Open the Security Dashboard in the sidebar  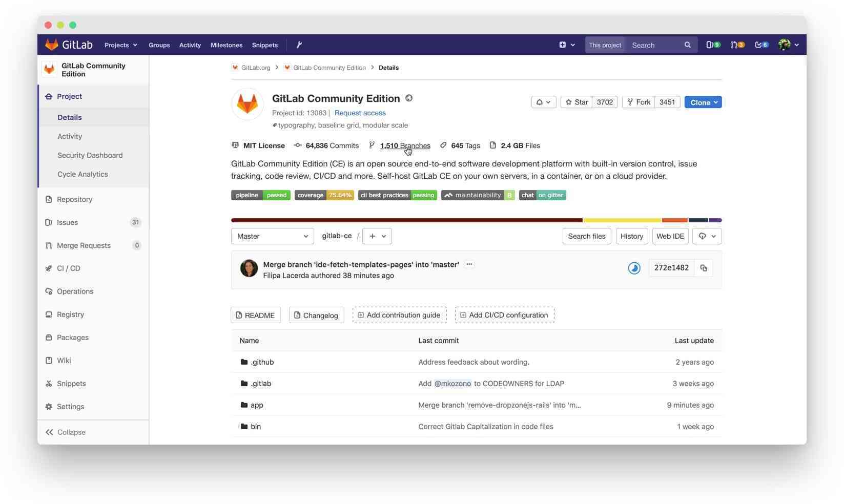click(90, 155)
